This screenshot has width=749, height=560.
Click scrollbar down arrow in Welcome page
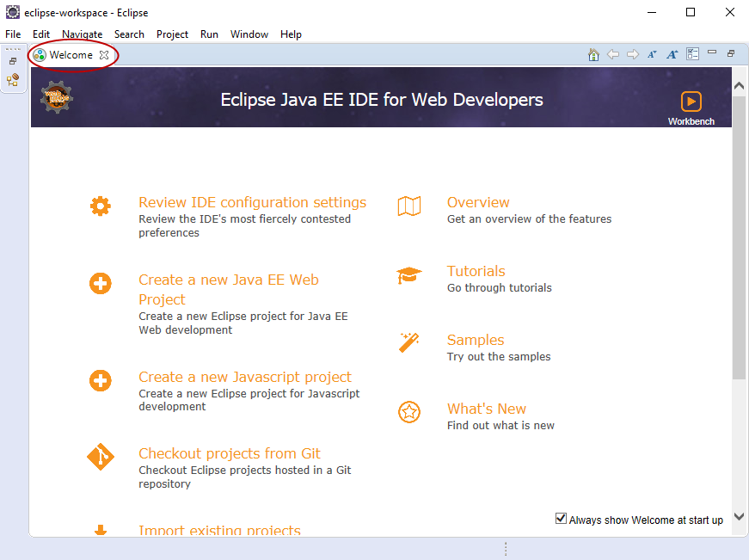click(739, 516)
